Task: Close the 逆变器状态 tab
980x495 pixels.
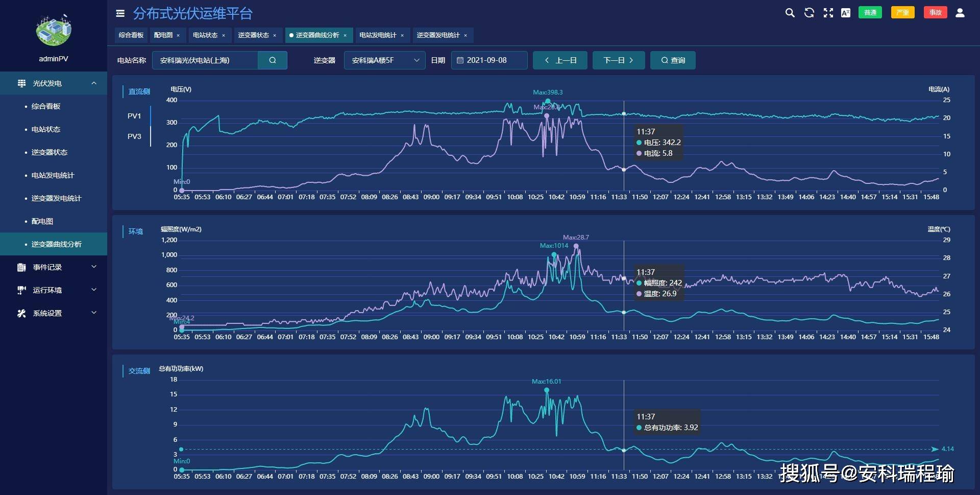Action: pos(275,35)
